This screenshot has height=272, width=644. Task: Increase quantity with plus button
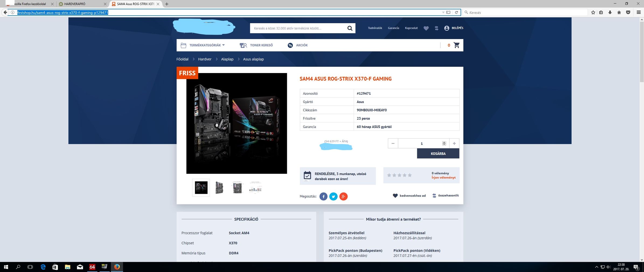click(454, 143)
